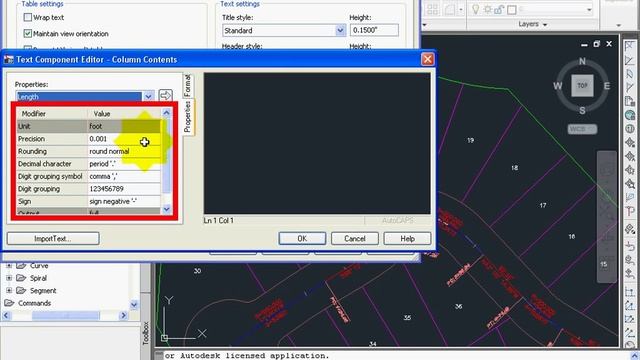
Task: Click the W compass direction on ViewCube
Action: coord(558,86)
